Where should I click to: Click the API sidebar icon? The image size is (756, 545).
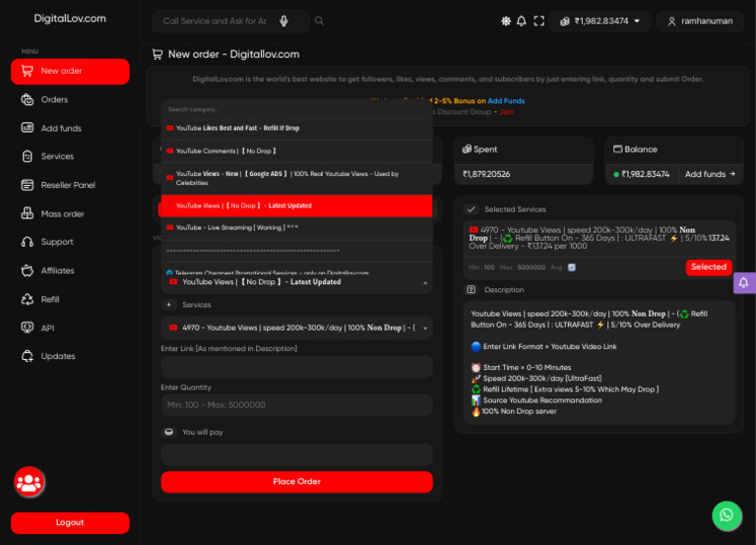click(x=27, y=328)
